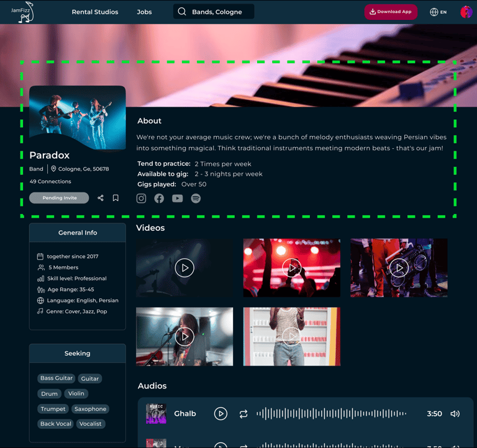Open the JamFizz logo home link
477x448 pixels.
[x=22, y=12]
